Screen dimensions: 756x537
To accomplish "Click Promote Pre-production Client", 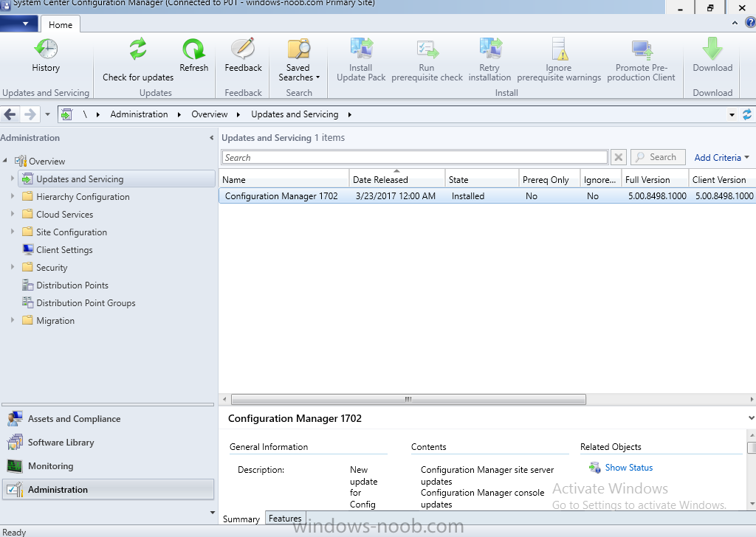I will tap(641, 60).
